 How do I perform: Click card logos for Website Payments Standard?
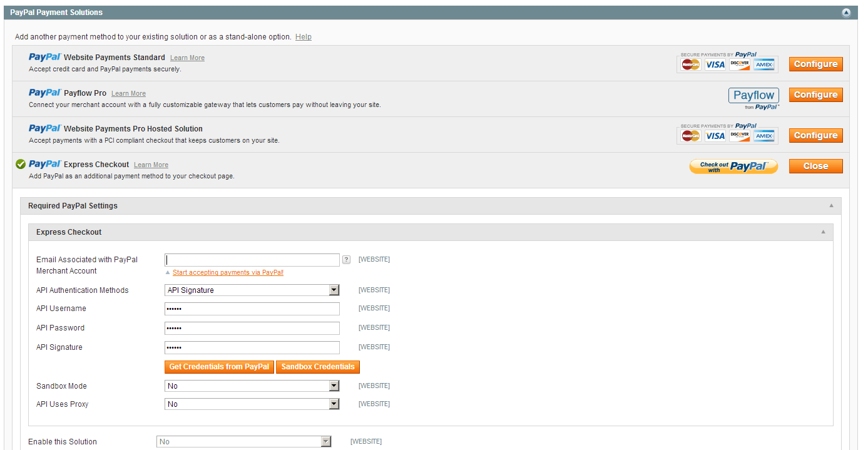click(728, 62)
